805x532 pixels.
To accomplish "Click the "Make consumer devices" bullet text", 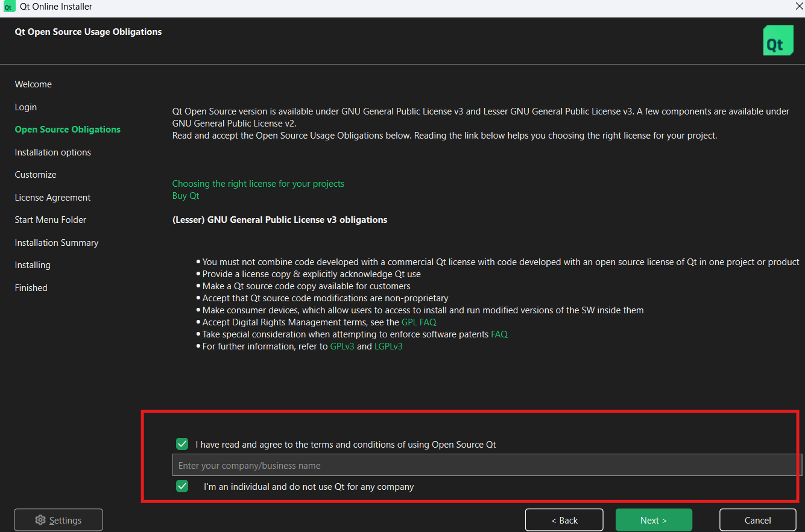I will click(423, 310).
